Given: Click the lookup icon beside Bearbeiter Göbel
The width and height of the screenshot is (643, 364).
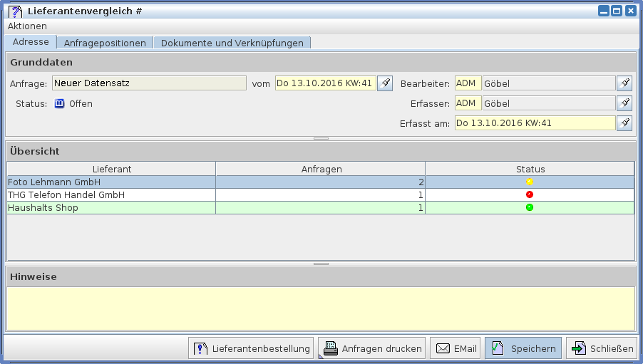Looking at the screenshot, I should coord(624,83).
